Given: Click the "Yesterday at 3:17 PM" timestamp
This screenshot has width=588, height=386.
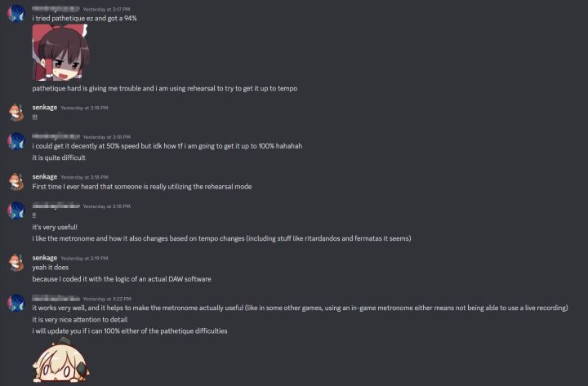Looking at the screenshot, I should point(106,9).
